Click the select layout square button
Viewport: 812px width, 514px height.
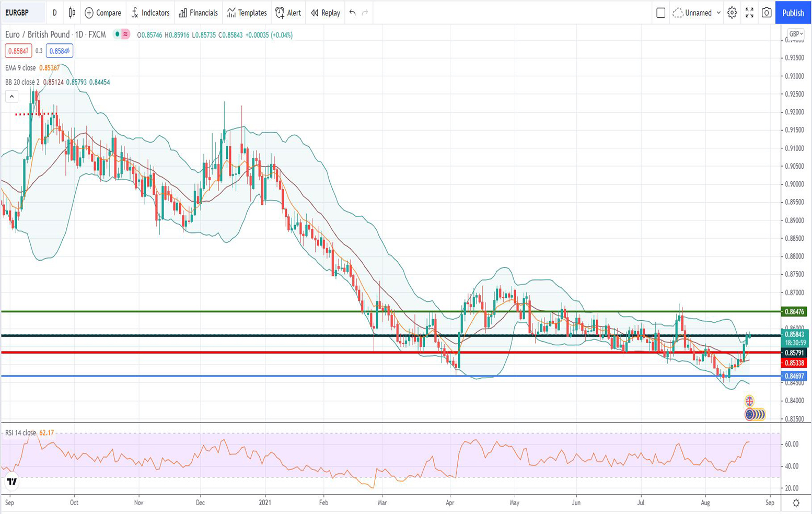(660, 13)
